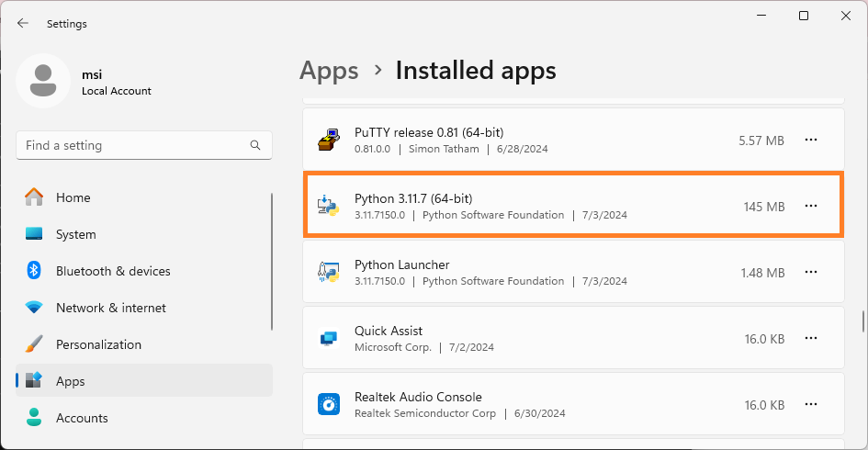The width and height of the screenshot is (868, 450).
Task: Click the Python 3.11.7 installer icon
Action: [x=329, y=207]
